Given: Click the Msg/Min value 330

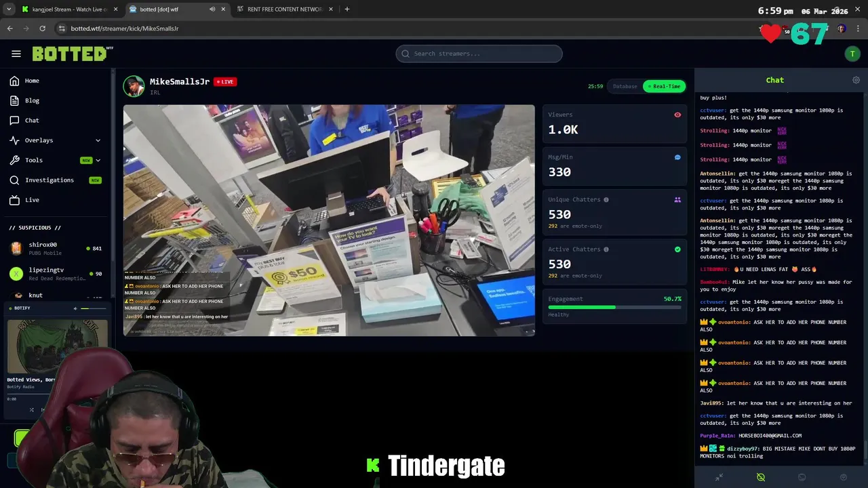Looking at the screenshot, I should [x=559, y=172].
